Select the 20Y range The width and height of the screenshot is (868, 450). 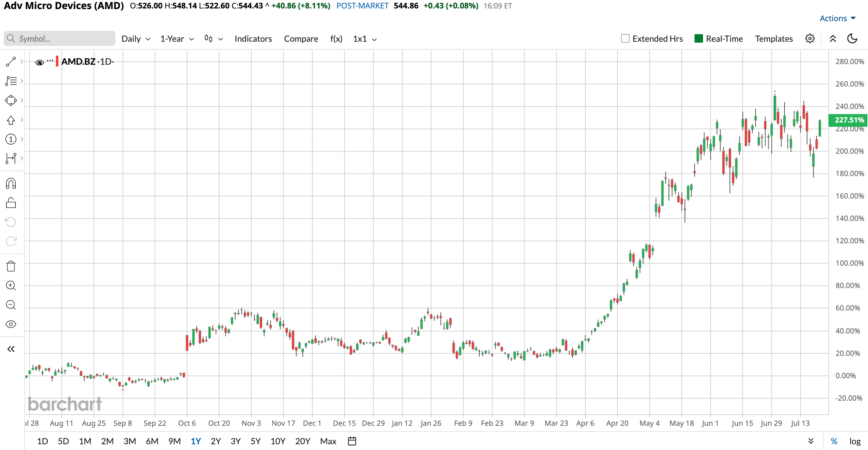(303, 441)
